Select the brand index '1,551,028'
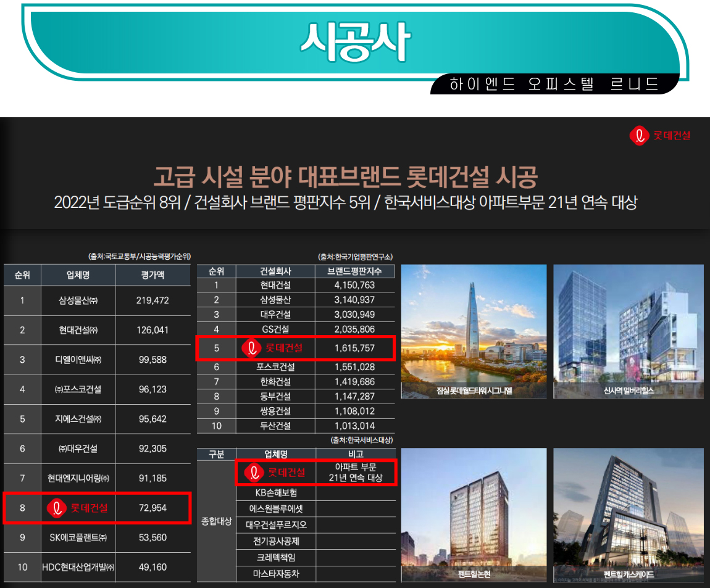The image size is (710, 588). tap(354, 367)
